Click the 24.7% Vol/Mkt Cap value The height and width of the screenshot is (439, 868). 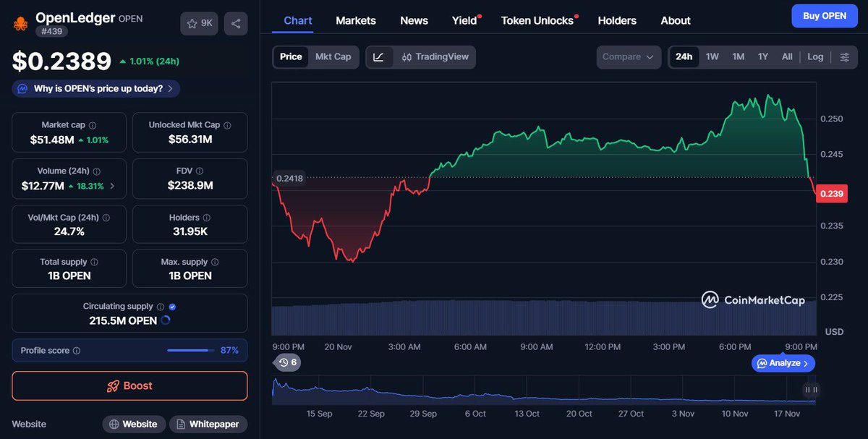tap(69, 232)
